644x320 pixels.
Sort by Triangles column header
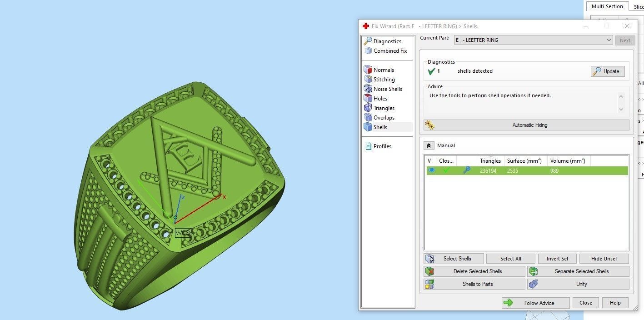(490, 161)
